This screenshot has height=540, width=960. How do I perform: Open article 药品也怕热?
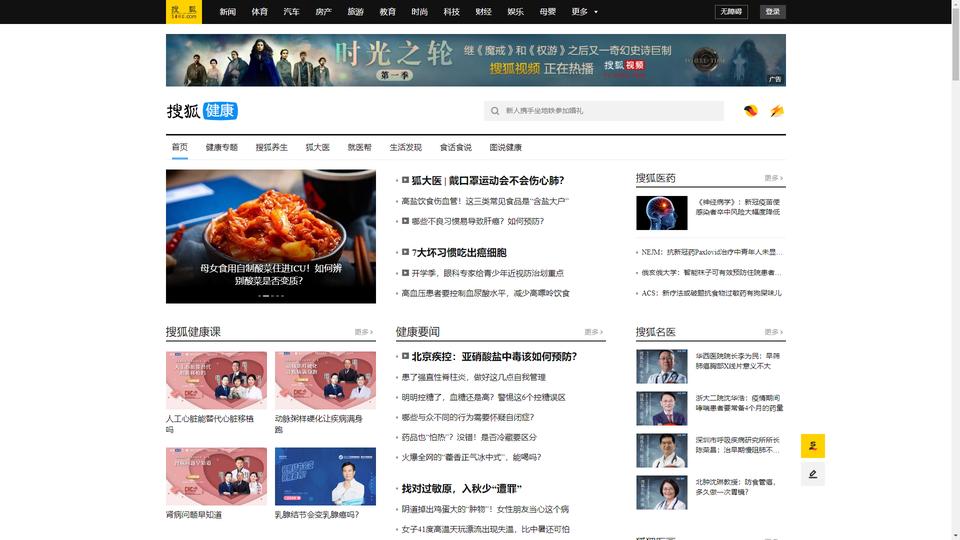469,437
